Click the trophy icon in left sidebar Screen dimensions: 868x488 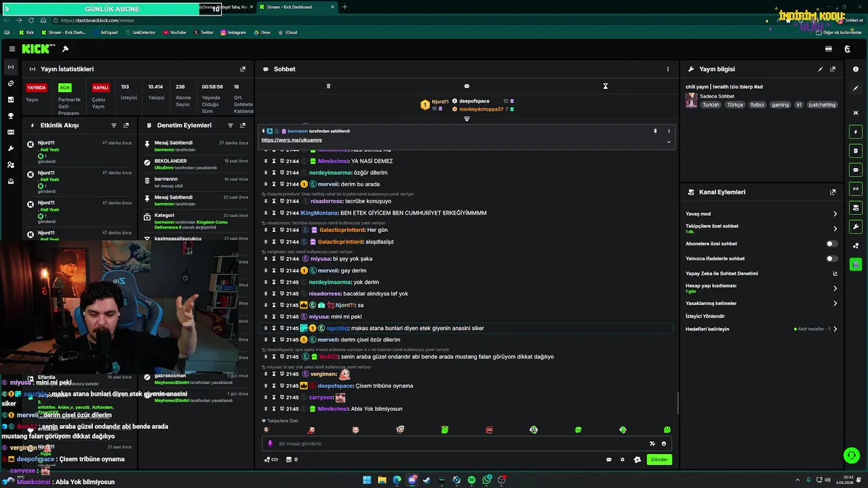coord(11,116)
